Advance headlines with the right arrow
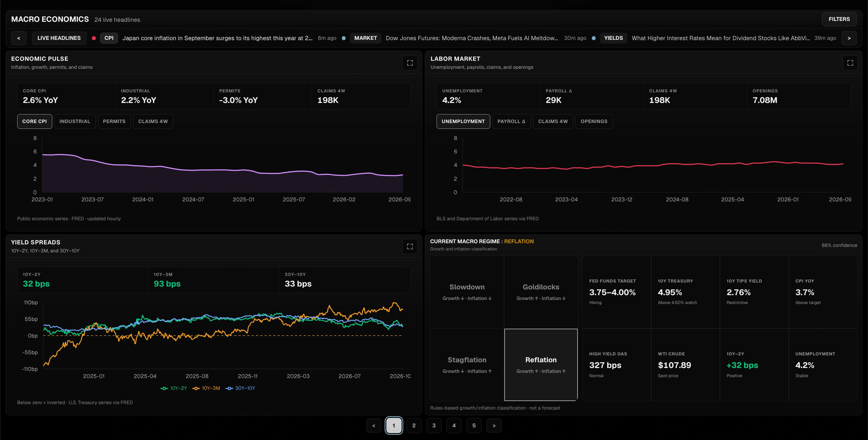This screenshot has height=440, width=868. (849, 38)
